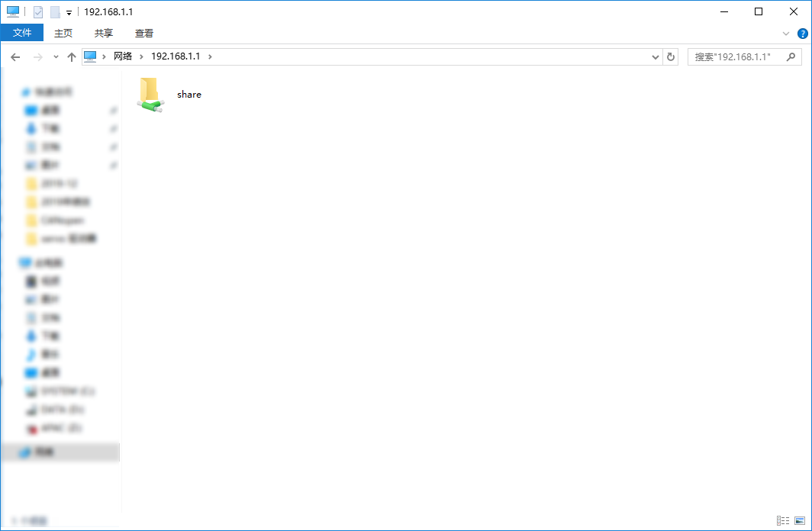Click the search magnifier icon

click(791, 56)
